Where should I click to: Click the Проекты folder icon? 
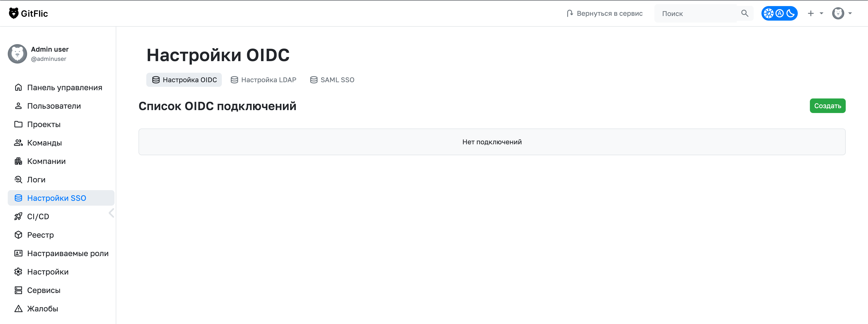pyautogui.click(x=18, y=124)
